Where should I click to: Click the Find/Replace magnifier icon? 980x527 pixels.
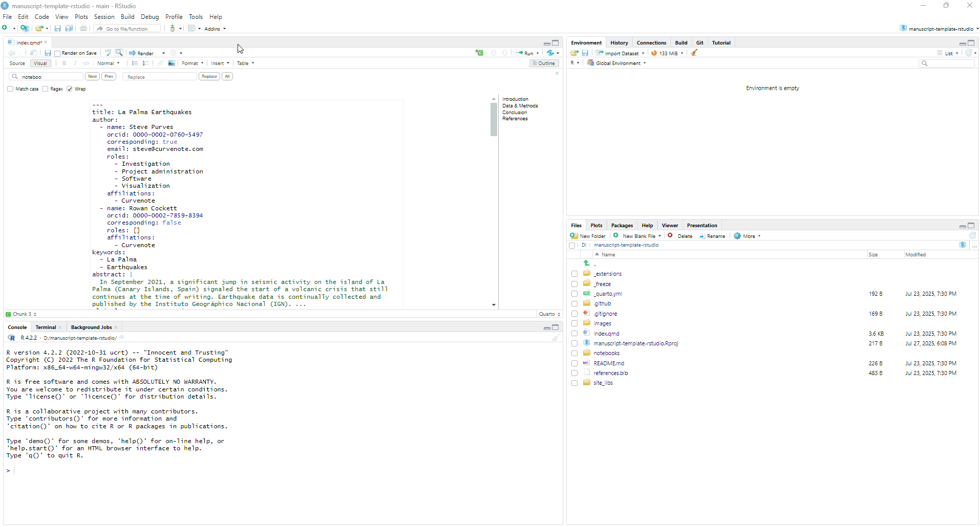[119, 53]
